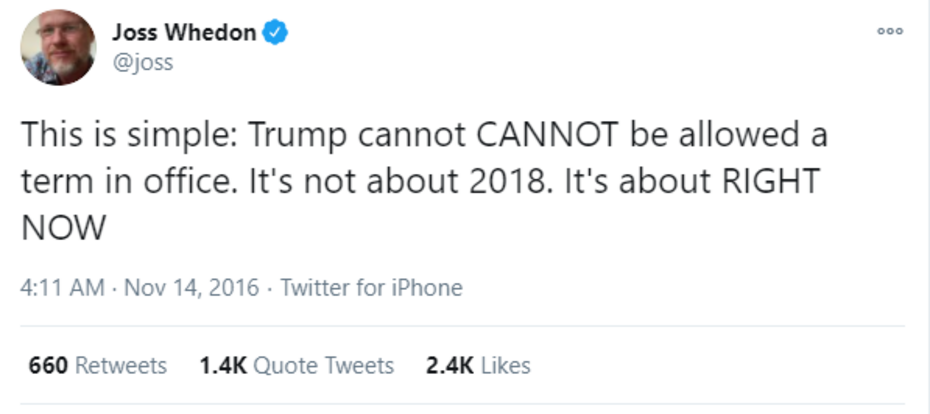View the Retweets list
Viewport: 930px width, 414px height.
(121, 366)
